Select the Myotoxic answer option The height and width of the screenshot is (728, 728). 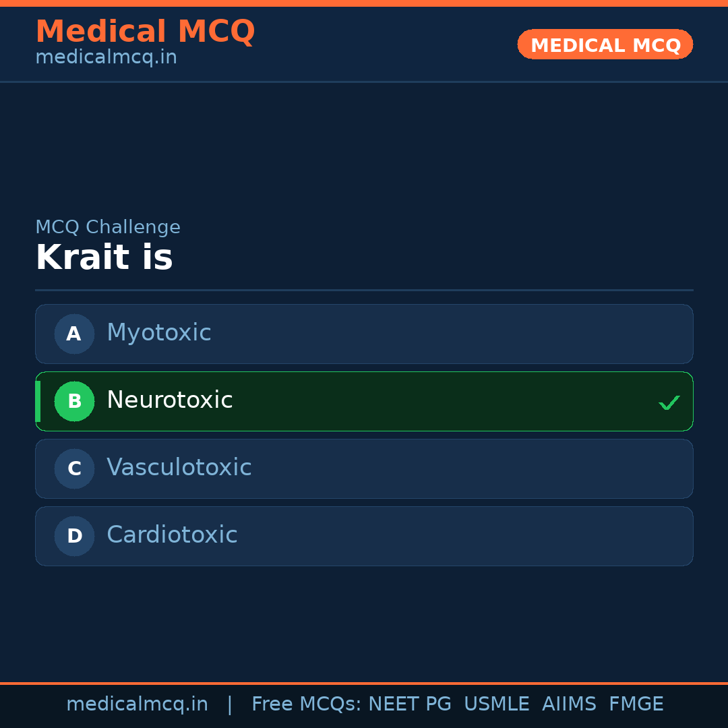tap(364, 334)
